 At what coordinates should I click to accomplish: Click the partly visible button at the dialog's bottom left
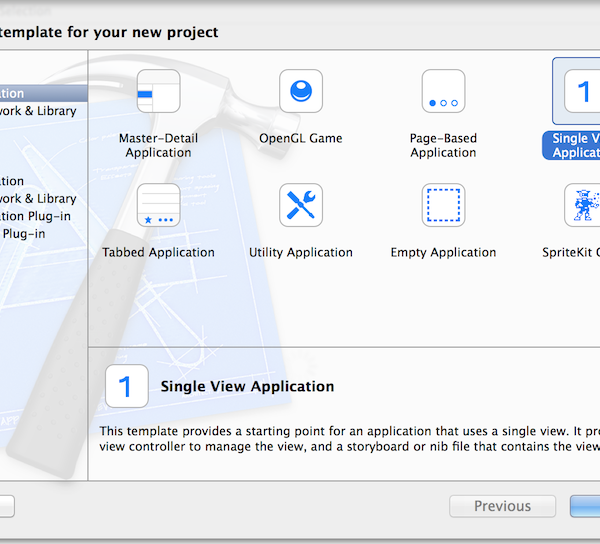pyautogui.click(x=7, y=506)
